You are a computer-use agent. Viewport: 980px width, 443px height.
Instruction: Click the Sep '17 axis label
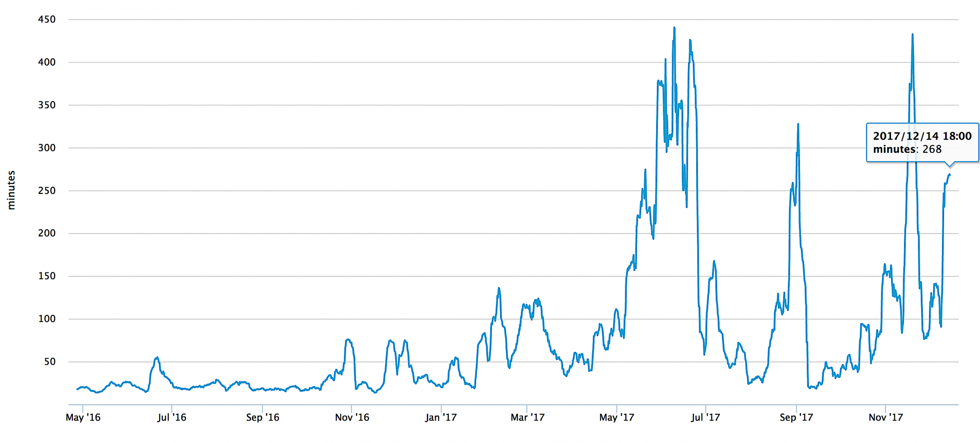point(796,418)
